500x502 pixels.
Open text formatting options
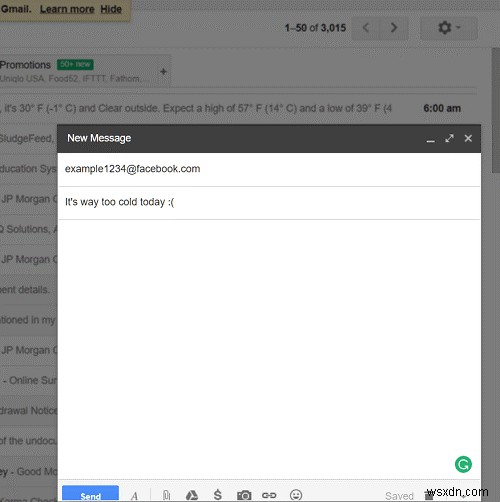point(134,496)
